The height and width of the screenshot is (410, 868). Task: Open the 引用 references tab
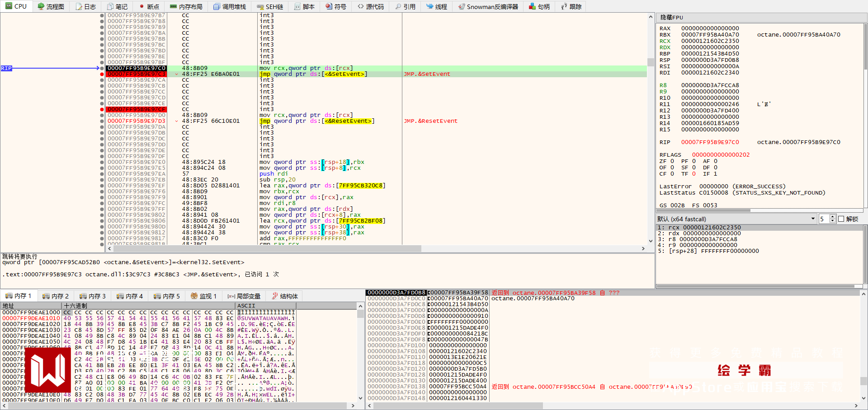[x=405, y=6]
